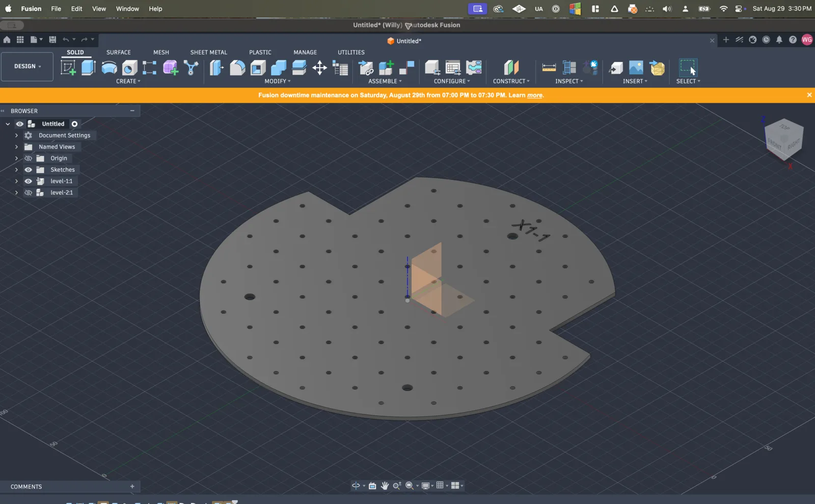Activate the Select tool icon

tap(688, 67)
